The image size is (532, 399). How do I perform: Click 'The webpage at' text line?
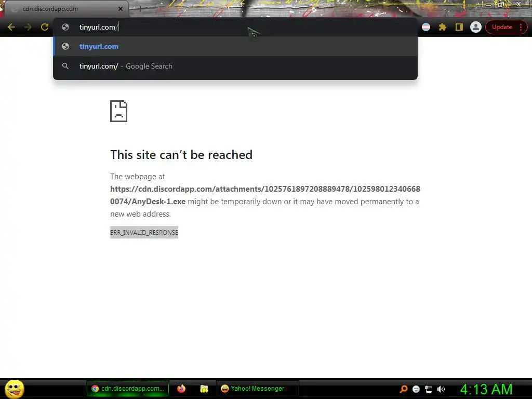(x=137, y=177)
